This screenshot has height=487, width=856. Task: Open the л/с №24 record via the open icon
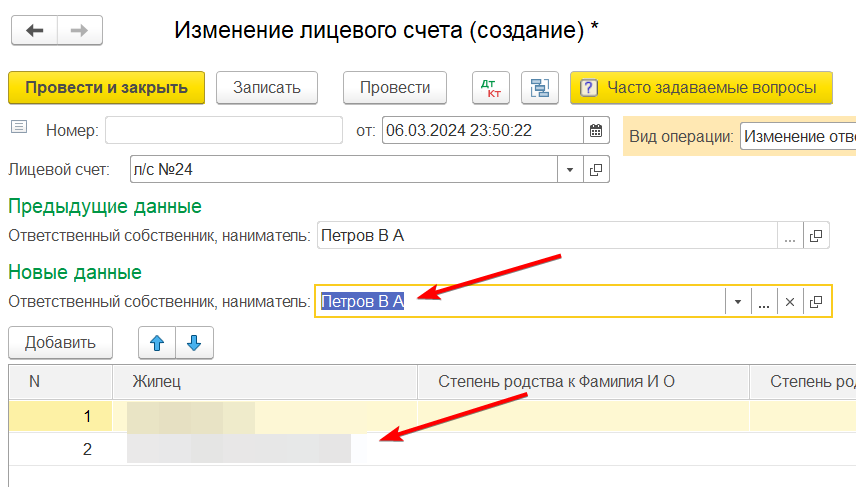coord(596,169)
